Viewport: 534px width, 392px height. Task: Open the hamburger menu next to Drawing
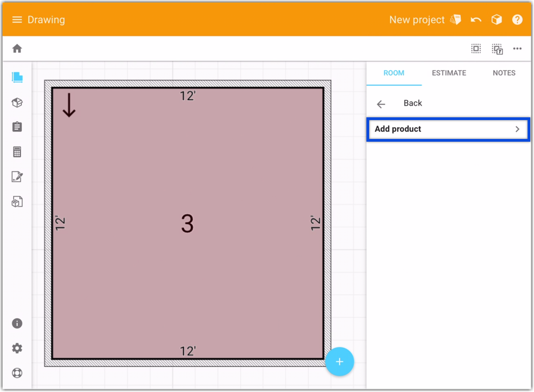pos(17,20)
